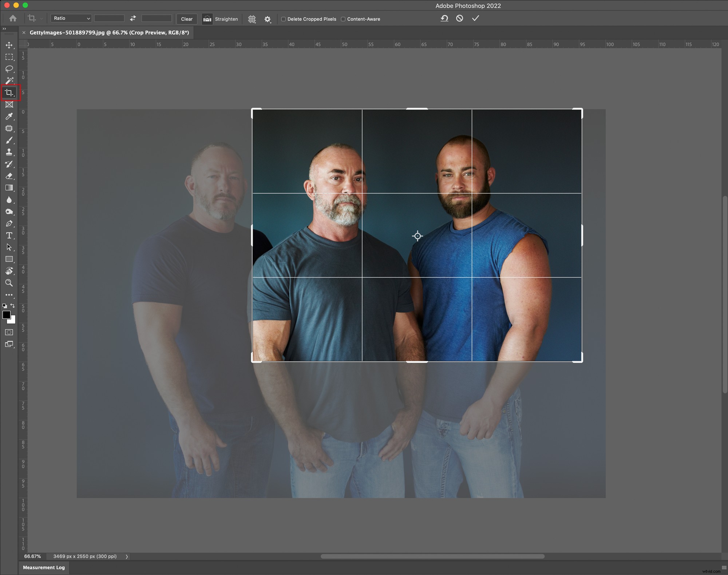Open the Crop tool preset picker arrow
Image resolution: width=728 pixels, height=575 pixels.
click(41, 19)
